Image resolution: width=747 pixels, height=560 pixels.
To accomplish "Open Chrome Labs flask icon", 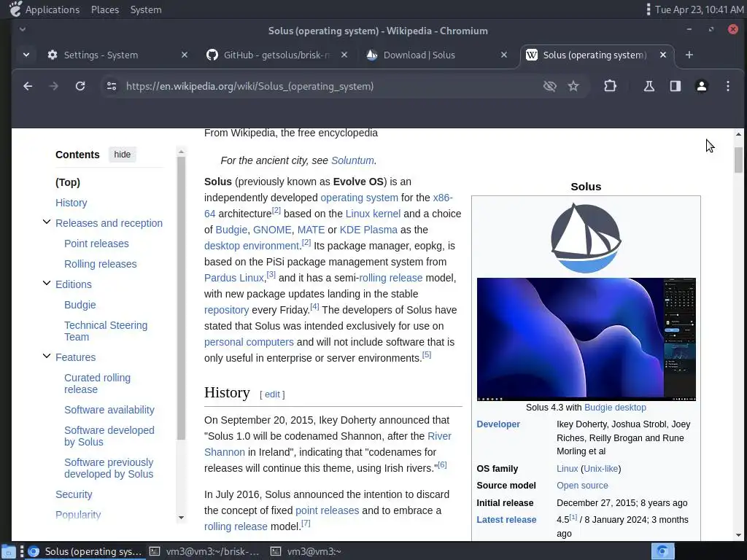I will [x=649, y=86].
